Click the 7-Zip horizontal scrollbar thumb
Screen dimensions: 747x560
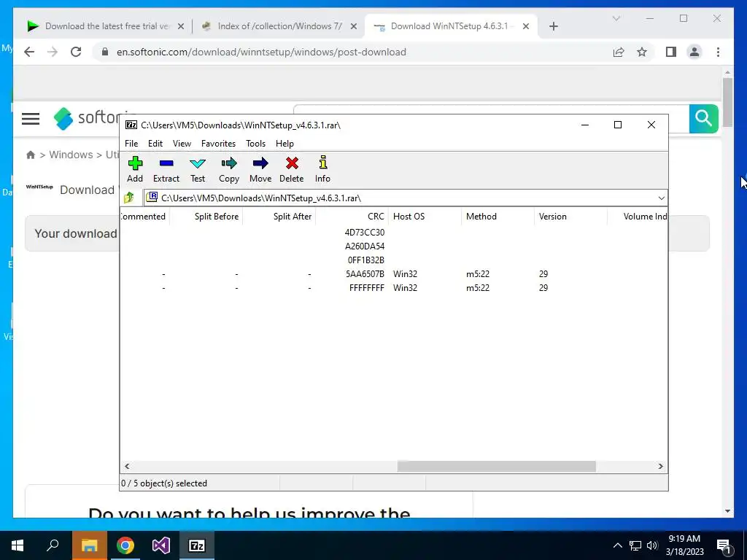click(496, 466)
